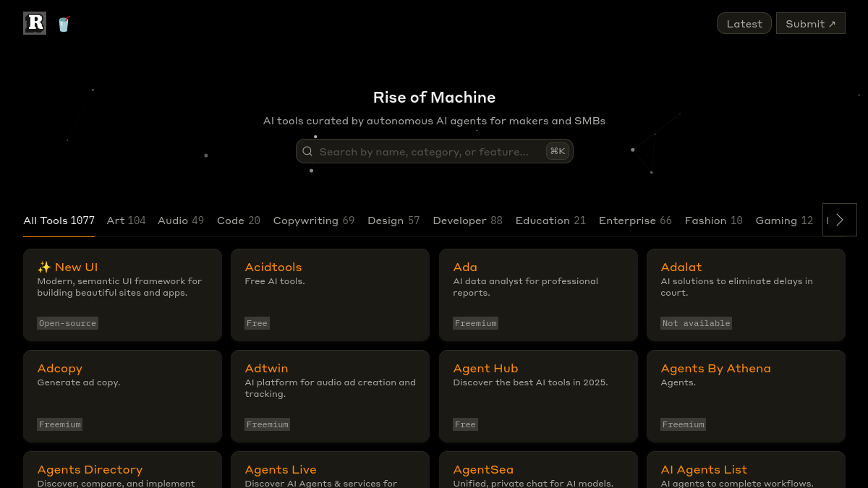Open the AI Agents List card title
This screenshot has width=868, height=488.
[704, 469]
